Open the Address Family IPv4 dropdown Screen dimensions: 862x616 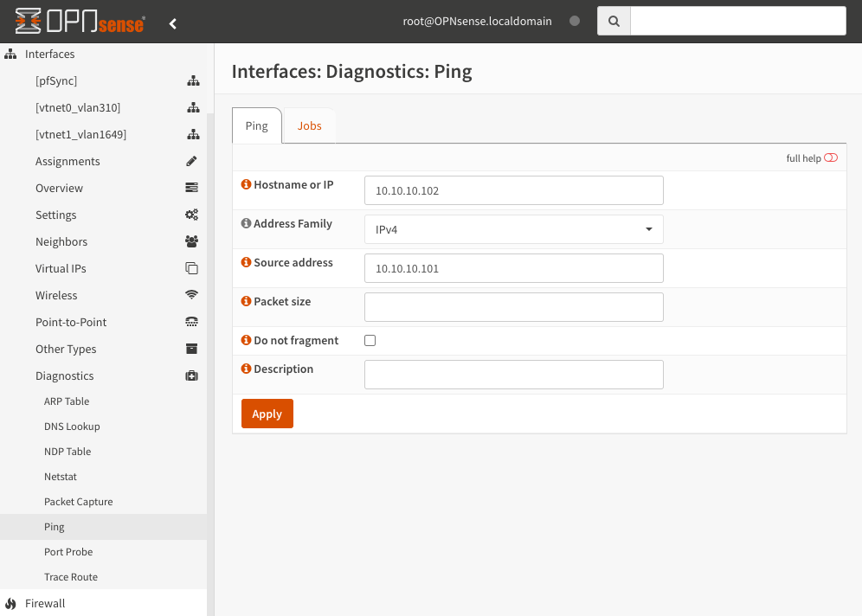click(x=513, y=229)
